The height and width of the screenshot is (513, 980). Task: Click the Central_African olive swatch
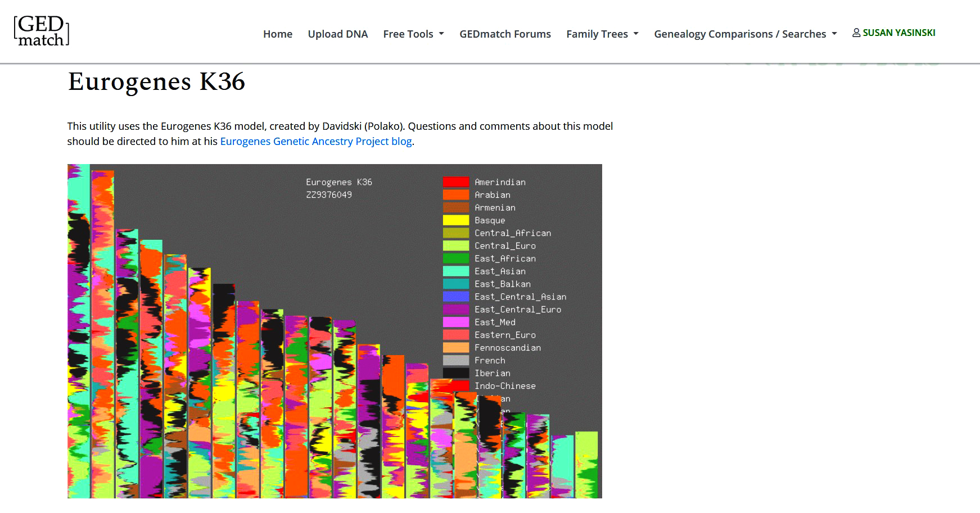tap(456, 233)
